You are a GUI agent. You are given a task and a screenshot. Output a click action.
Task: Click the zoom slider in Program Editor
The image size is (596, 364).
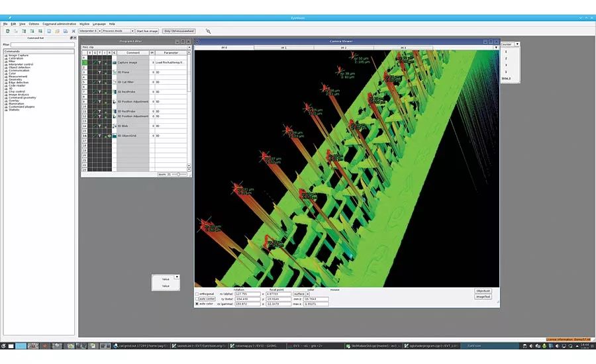point(179,175)
